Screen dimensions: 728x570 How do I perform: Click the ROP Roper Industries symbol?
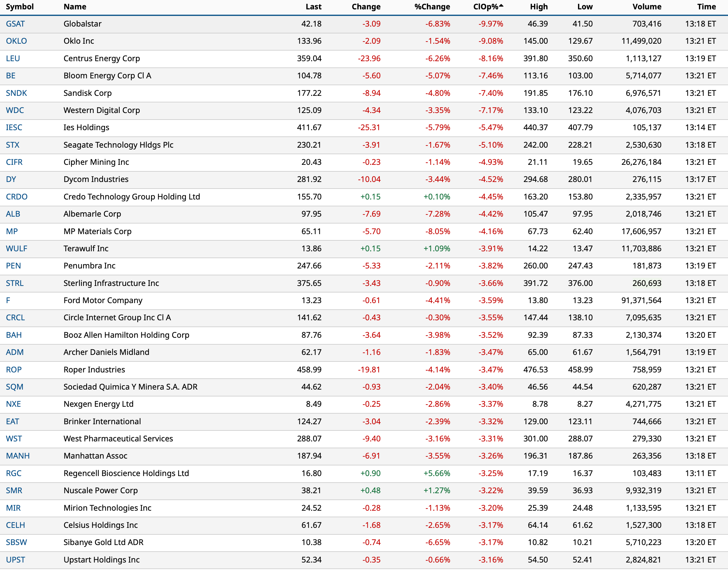click(x=14, y=370)
